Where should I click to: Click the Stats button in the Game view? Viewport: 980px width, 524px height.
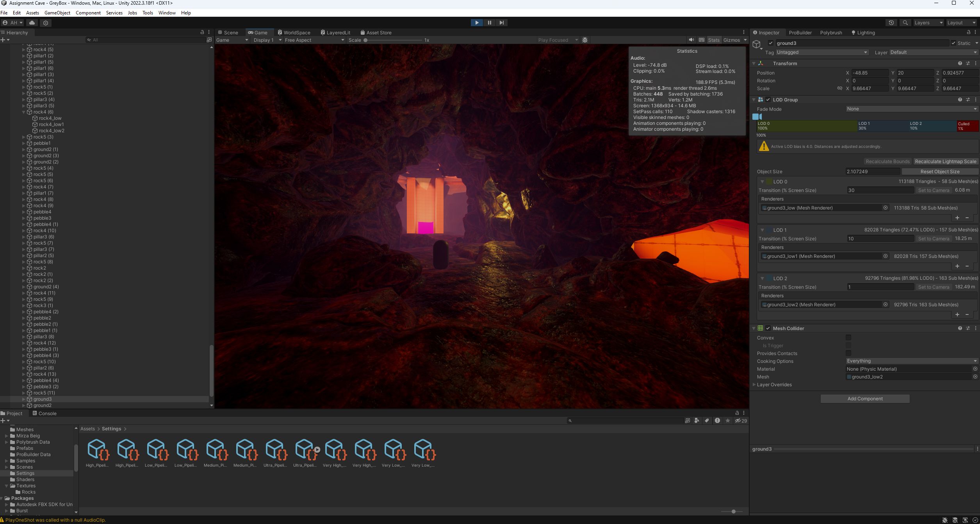(x=714, y=39)
